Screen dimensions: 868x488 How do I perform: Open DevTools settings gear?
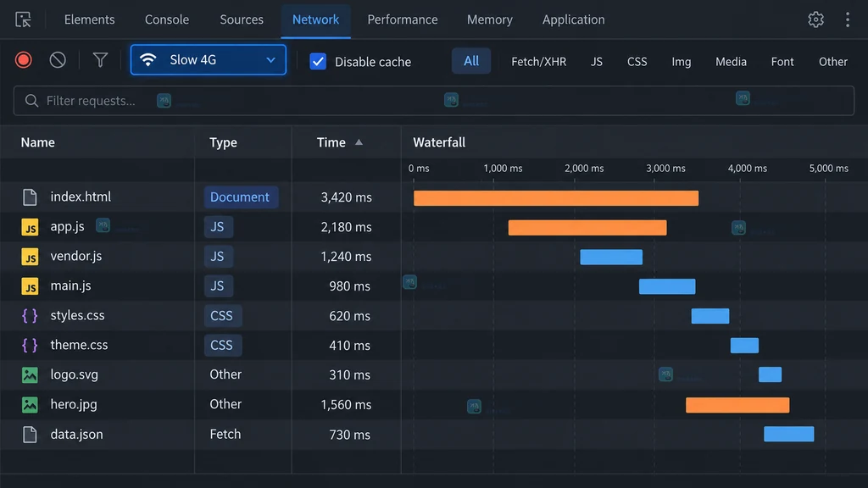(815, 20)
